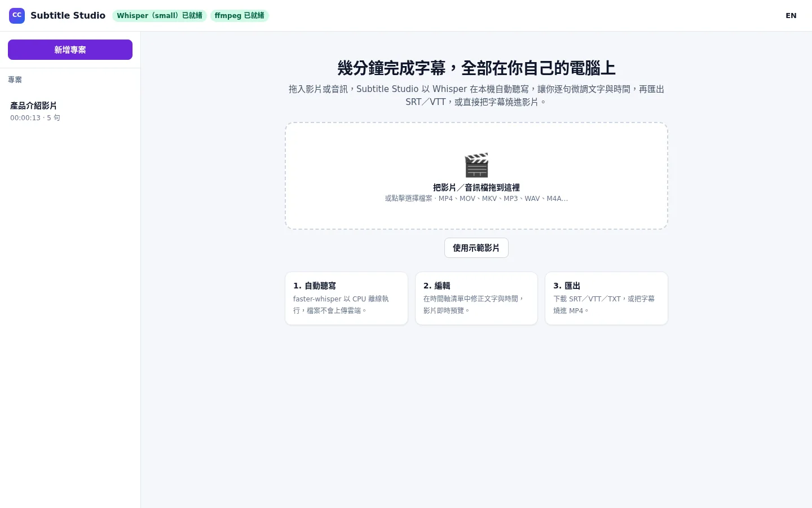This screenshot has height=508, width=812.
Task: Switch language with the EN button
Action: [x=791, y=16]
